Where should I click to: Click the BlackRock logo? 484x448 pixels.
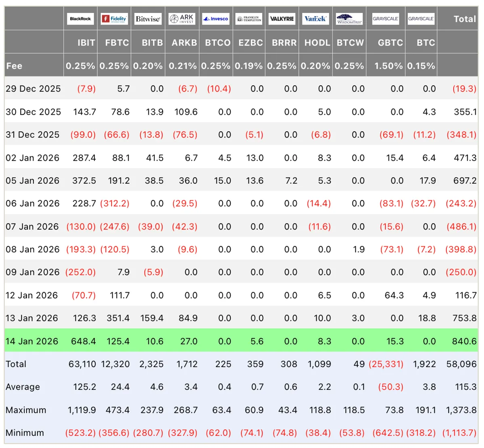(80, 19)
